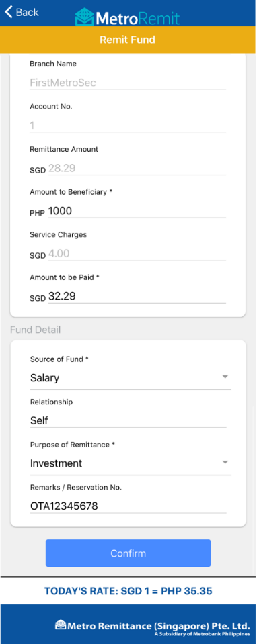The image size is (257, 644).
Task: Choose the Investment purpose field
Action: [x=131, y=464]
